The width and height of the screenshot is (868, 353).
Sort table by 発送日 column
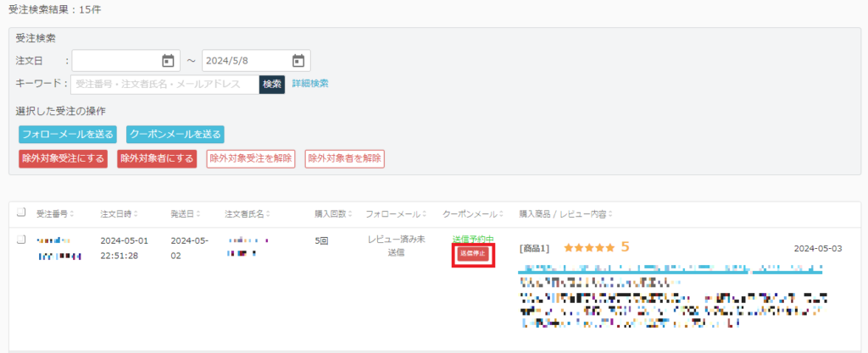186,214
